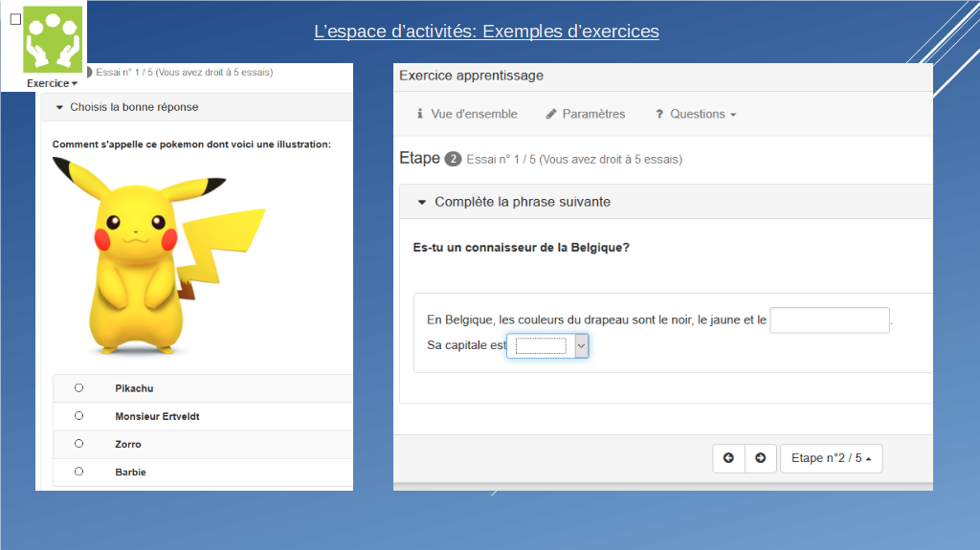The width and height of the screenshot is (980, 550).
Task: Click the question mark icon beside Questions
Action: coord(658,114)
